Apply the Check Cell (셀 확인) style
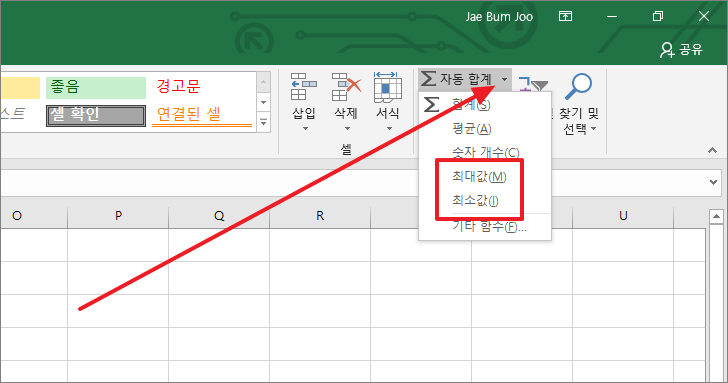The width and height of the screenshot is (728, 383). [x=96, y=115]
